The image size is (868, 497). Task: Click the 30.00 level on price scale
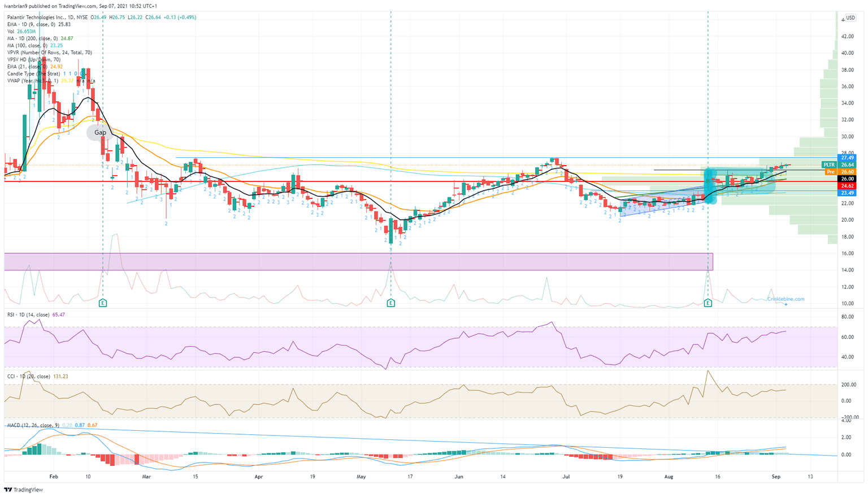pos(847,137)
